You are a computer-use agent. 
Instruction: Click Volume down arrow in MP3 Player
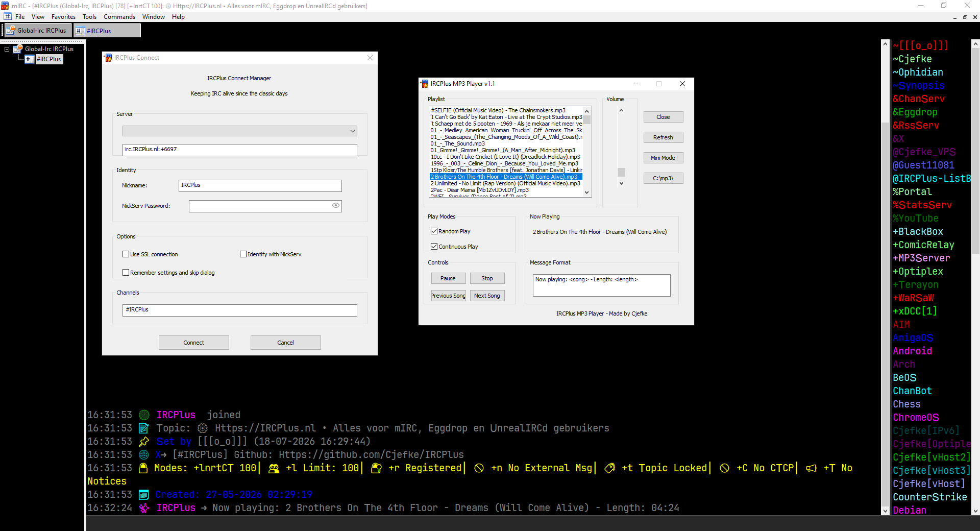tap(621, 183)
